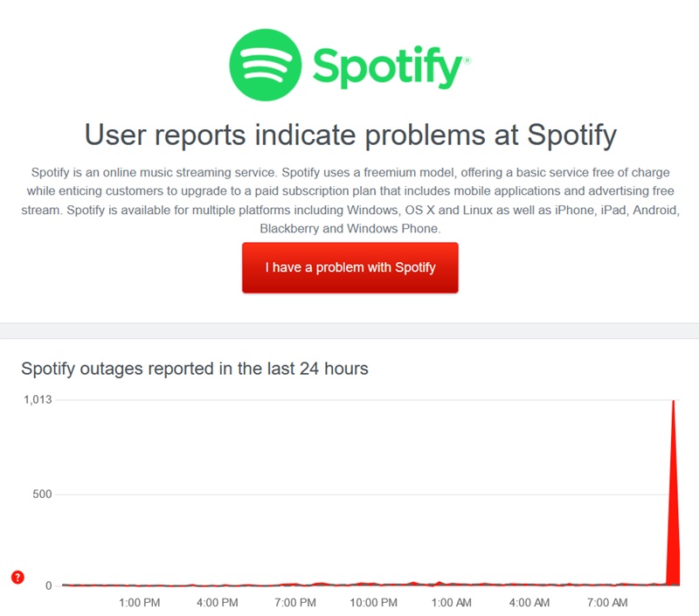Click the green Spotify circle logo
The height and width of the screenshot is (616, 699).
[266, 65]
